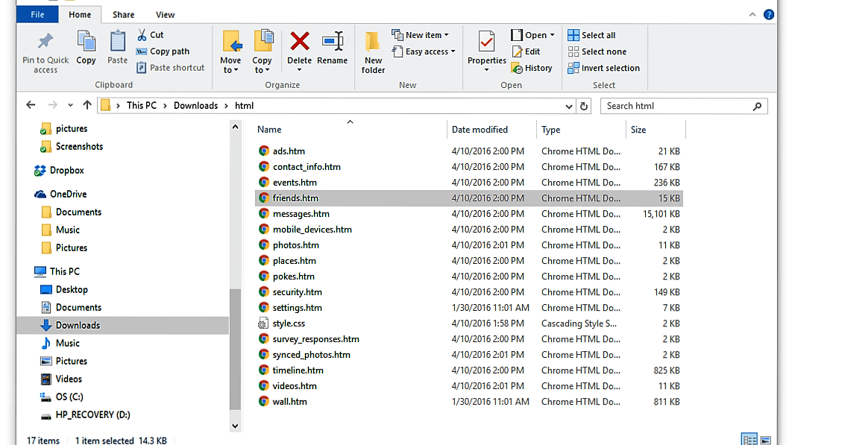Expand the New item dropdown

coord(421,35)
